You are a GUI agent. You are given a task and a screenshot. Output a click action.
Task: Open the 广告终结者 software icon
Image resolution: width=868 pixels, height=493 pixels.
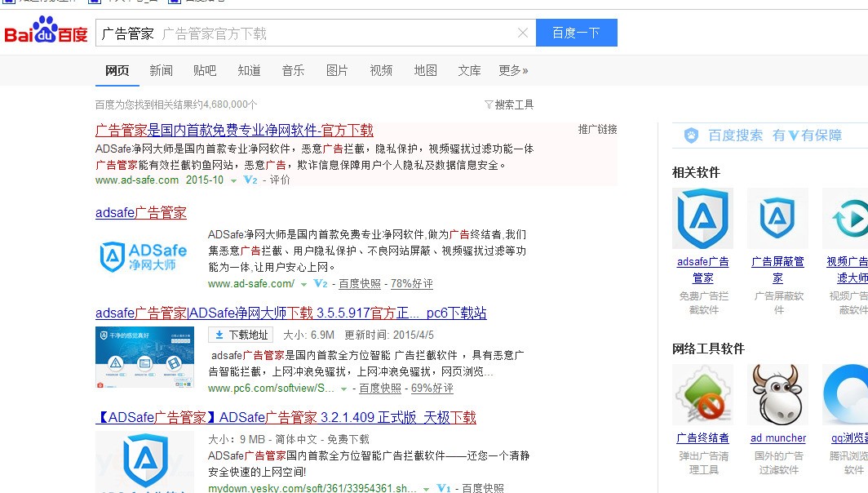coord(702,394)
